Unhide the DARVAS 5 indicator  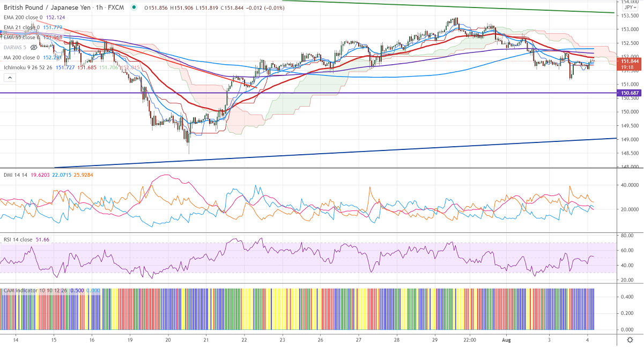pos(33,47)
